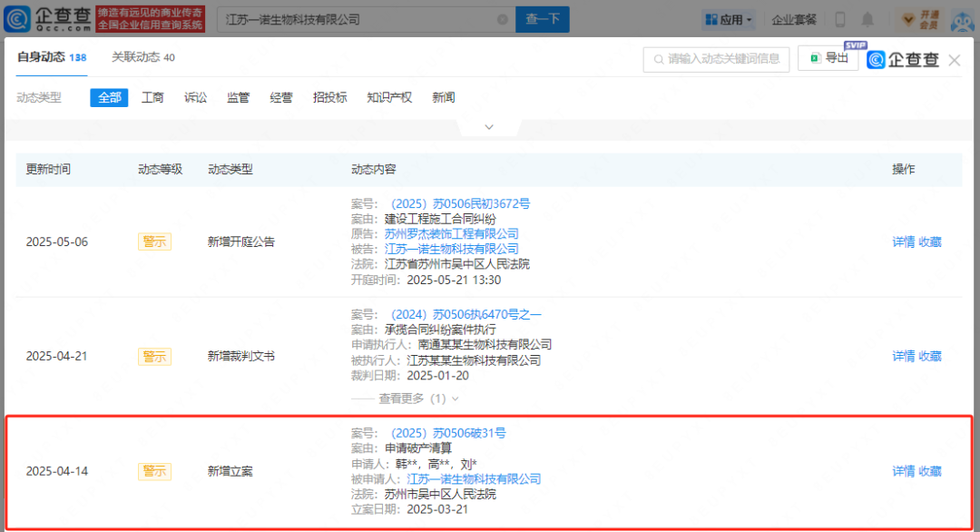The width and height of the screenshot is (980, 532).
Task: Click 收藏 for the 2025-05-06 row
Action: 930,241
